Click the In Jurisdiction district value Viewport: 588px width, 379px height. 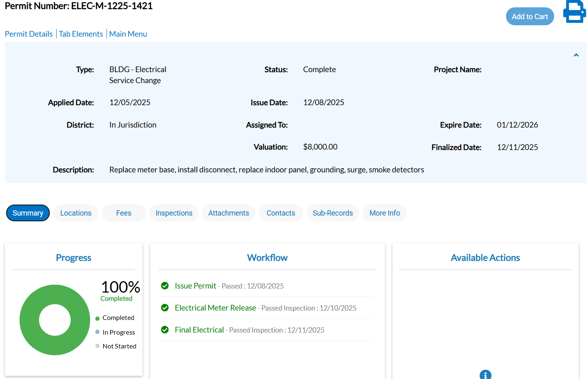point(133,125)
